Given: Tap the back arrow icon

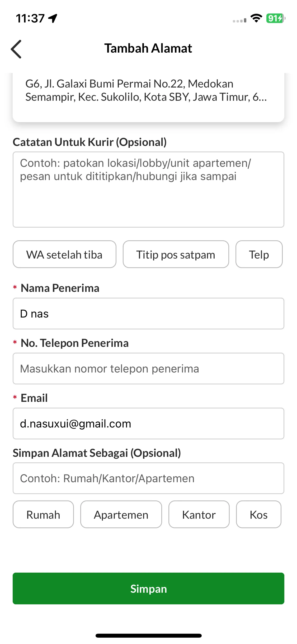Looking at the screenshot, I should 16,49.
